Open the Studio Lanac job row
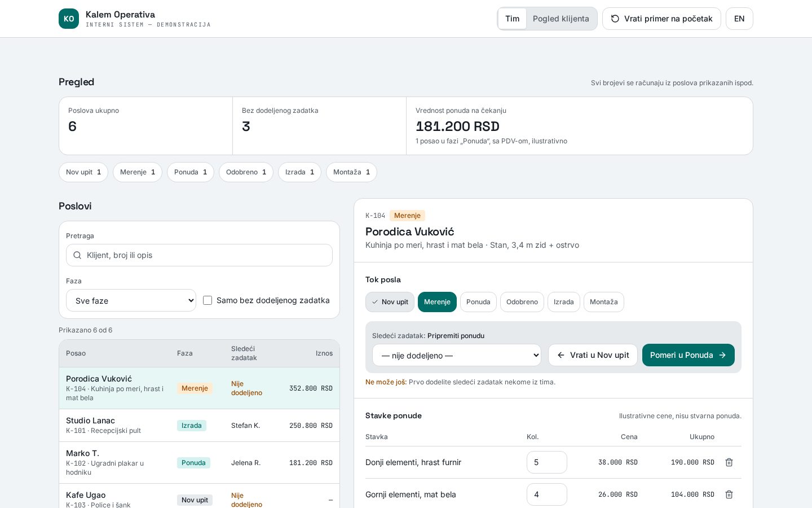Screen dimensions: 812x508 pos(199,426)
